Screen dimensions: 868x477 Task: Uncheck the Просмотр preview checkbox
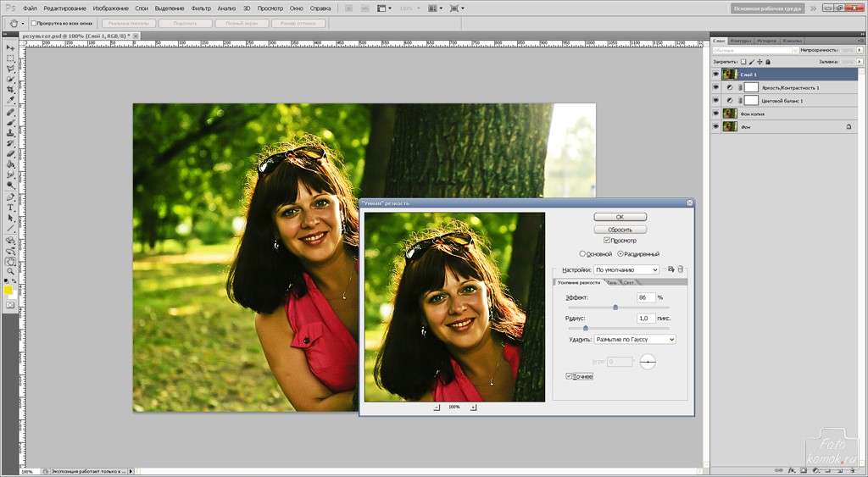click(x=606, y=241)
